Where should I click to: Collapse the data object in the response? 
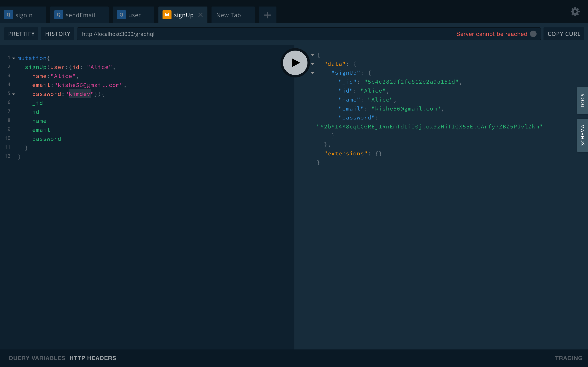(x=313, y=64)
